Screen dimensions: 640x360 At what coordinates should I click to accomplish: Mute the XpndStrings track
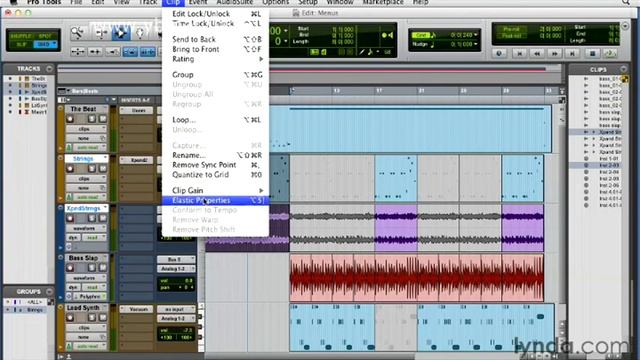tap(102, 218)
